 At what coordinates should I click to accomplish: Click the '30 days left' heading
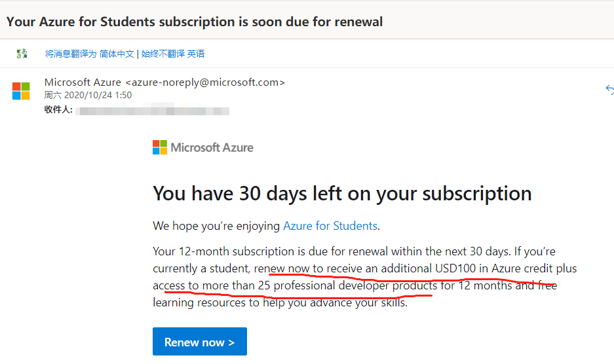point(341,193)
